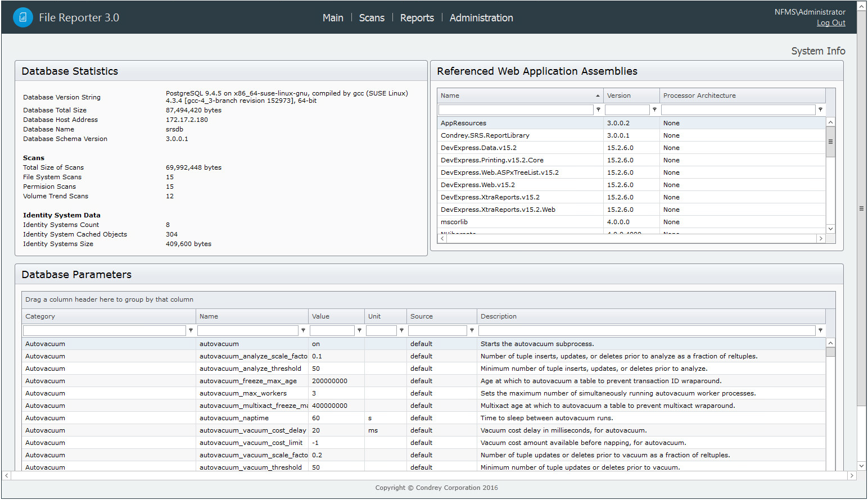This screenshot has width=868, height=500.
Task: Click the Source column filter icon
Action: pyautogui.click(x=472, y=330)
